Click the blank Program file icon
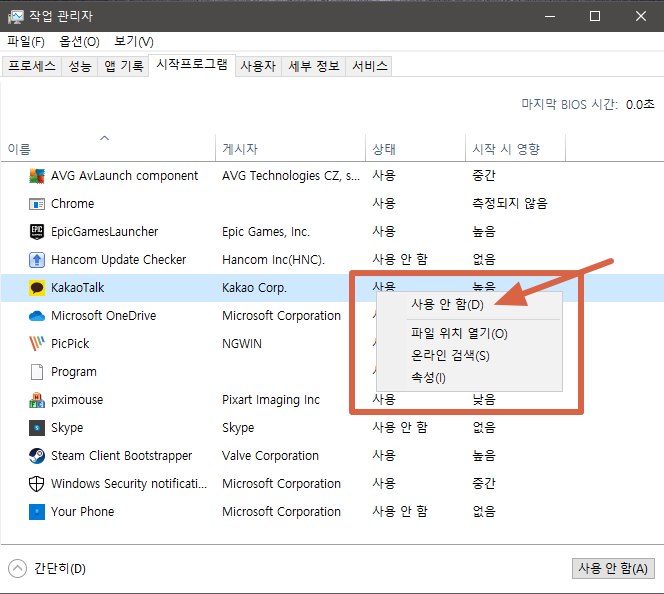The height and width of the screenshot is (594, 664). (37, 372)
